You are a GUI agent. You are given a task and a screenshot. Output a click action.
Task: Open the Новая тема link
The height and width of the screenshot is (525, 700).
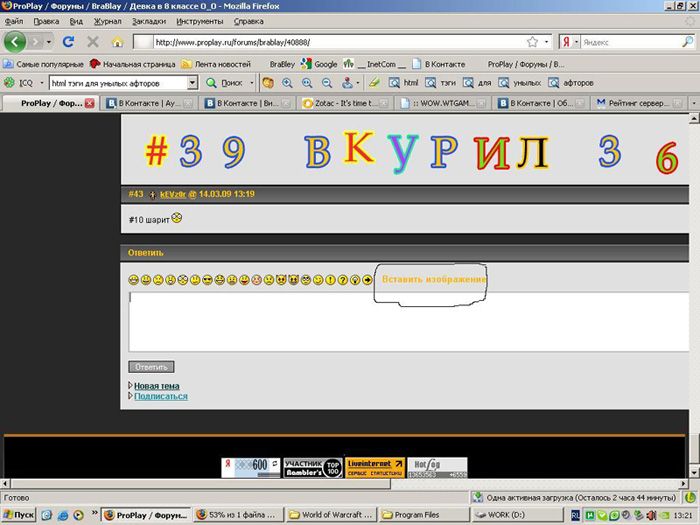[x=157, y=386]
